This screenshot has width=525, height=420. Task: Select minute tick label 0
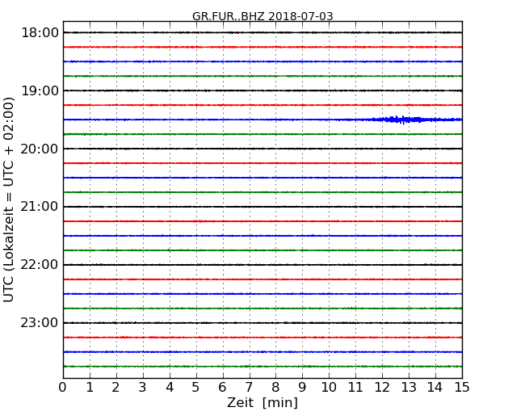63,387
